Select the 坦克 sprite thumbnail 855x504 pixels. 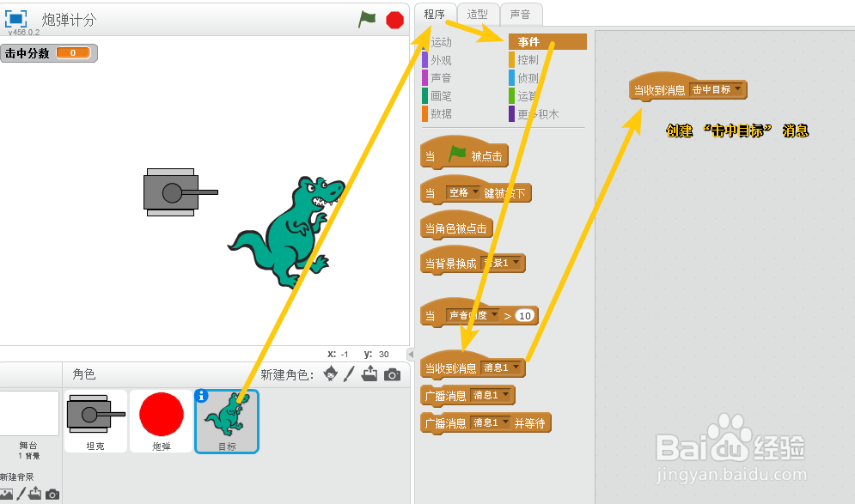point(95,421)
